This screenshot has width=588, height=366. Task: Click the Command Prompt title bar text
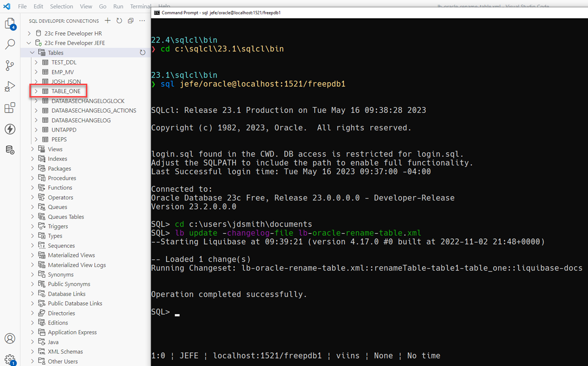click(x=221, y=13)
